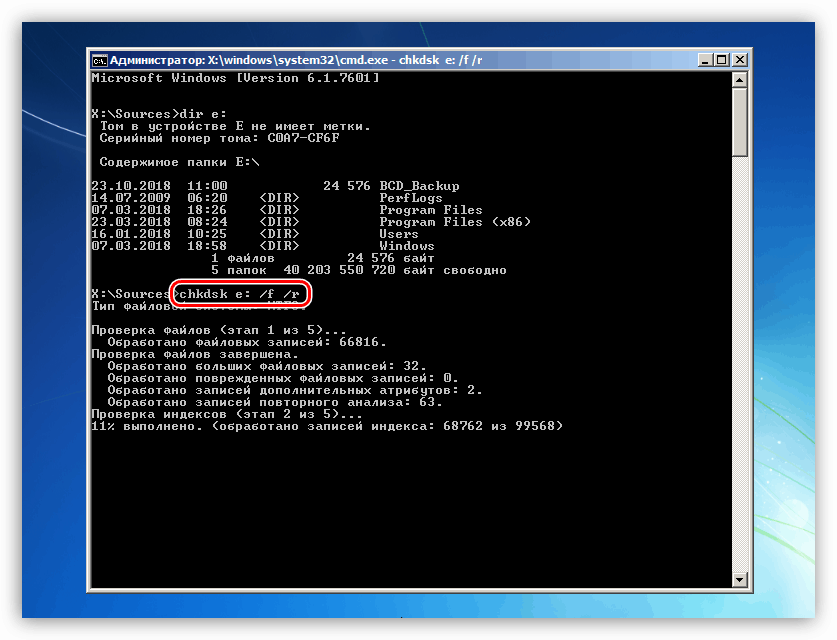The image size is (837, 640).
Task: Click the 'Program Files' directory entry
Action: pyautogui.click(x=287, y=210)
